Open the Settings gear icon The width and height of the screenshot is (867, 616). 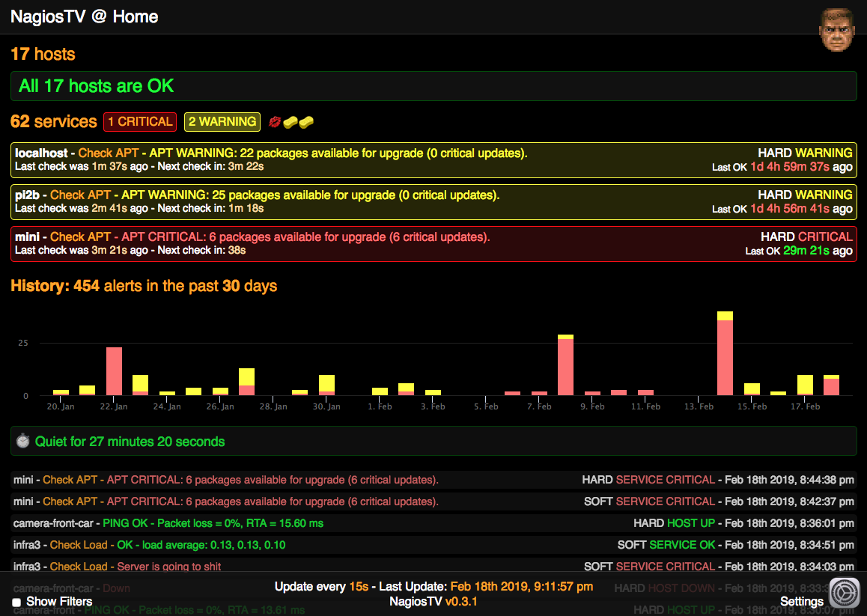845,594
